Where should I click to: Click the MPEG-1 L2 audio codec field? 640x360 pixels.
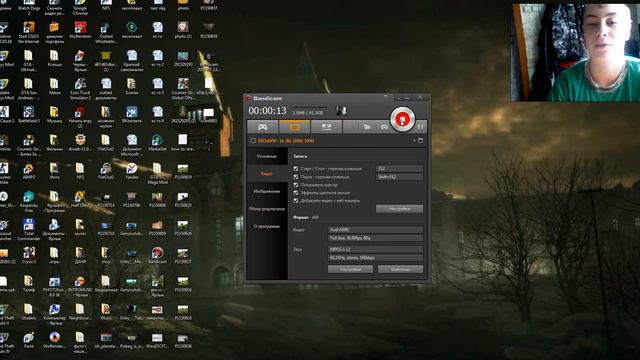[375, 249]
